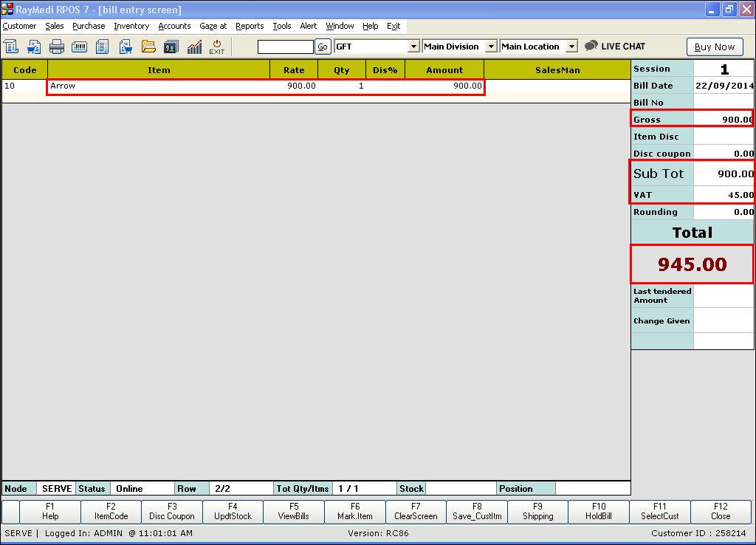The height and width of the screenshot is (545, 756).
Task: Click the VAT value 45.00
Action: (x=724, y=195)
